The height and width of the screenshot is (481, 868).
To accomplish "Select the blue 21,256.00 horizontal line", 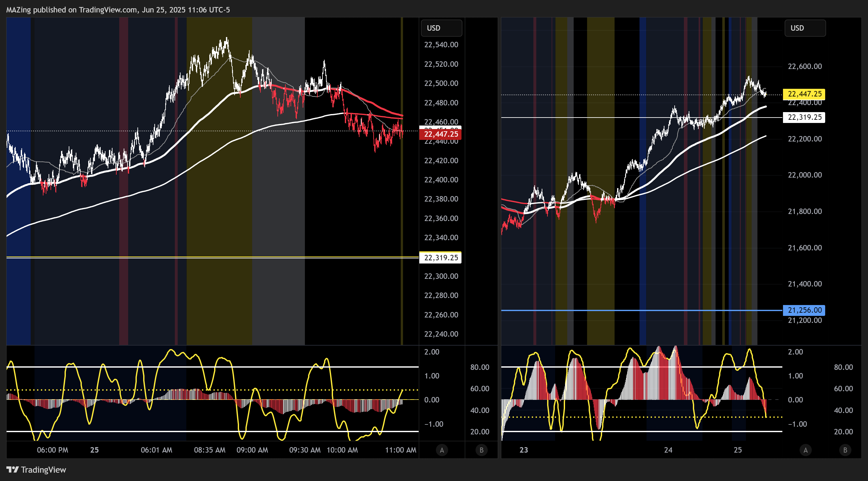I will [641, 310].
